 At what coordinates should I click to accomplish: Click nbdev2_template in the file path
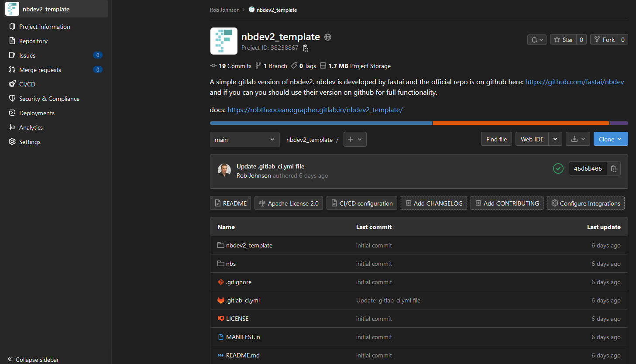(x=309, y=140)
